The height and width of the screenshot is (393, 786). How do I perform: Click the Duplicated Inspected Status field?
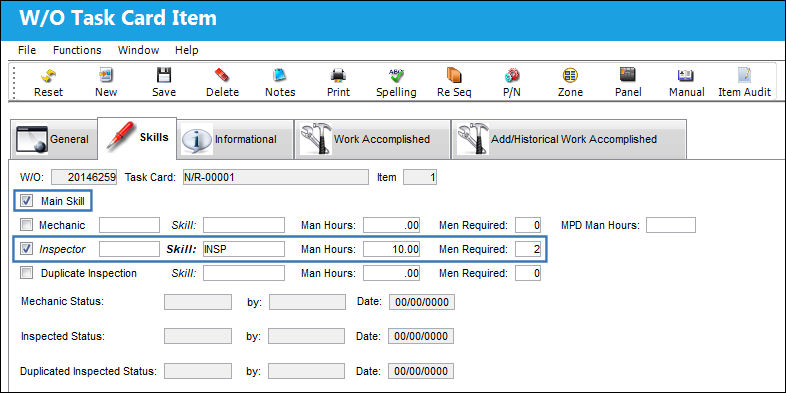coord(198,371)
